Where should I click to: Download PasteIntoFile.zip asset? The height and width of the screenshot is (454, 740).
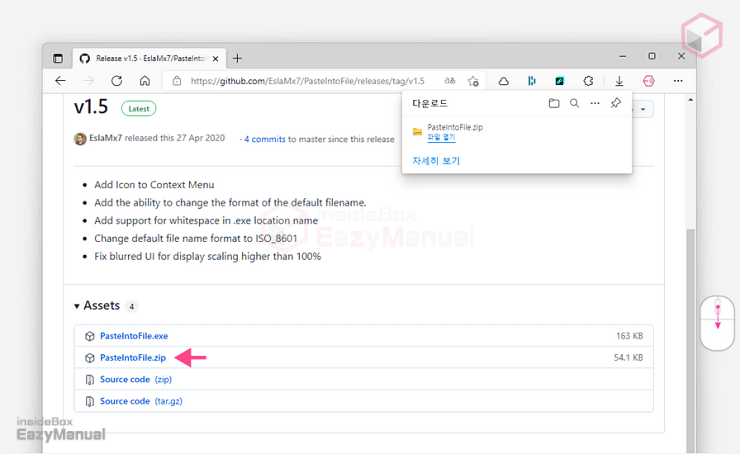[x=133, y=358]
